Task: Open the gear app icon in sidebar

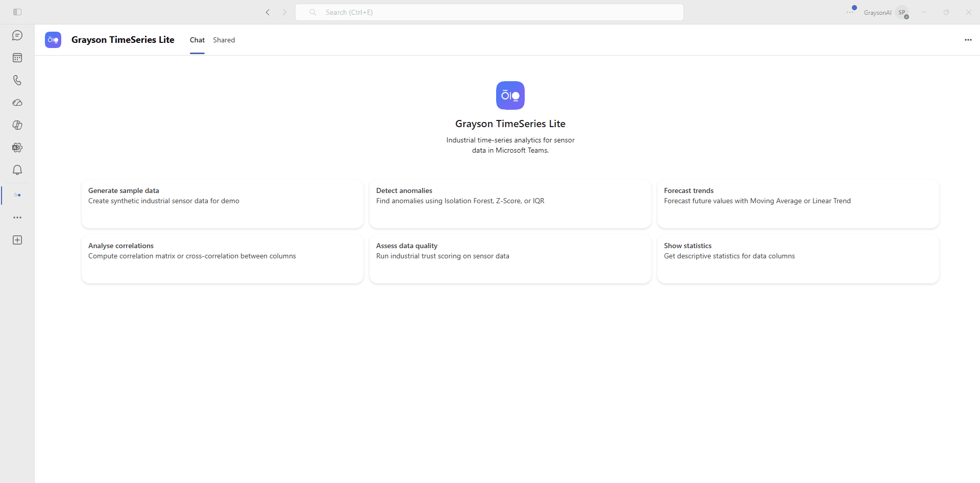Action: coord(17,148)
